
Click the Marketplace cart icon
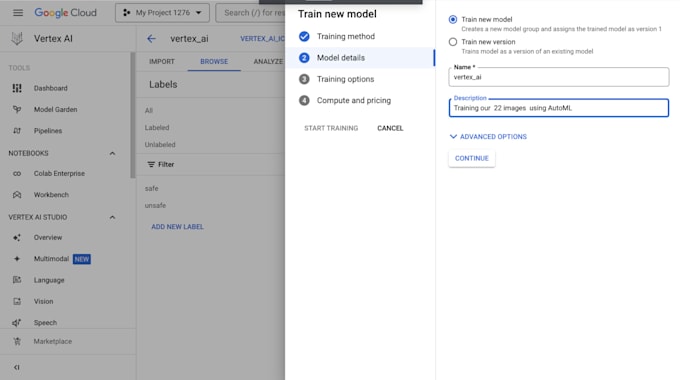[17, 341]
